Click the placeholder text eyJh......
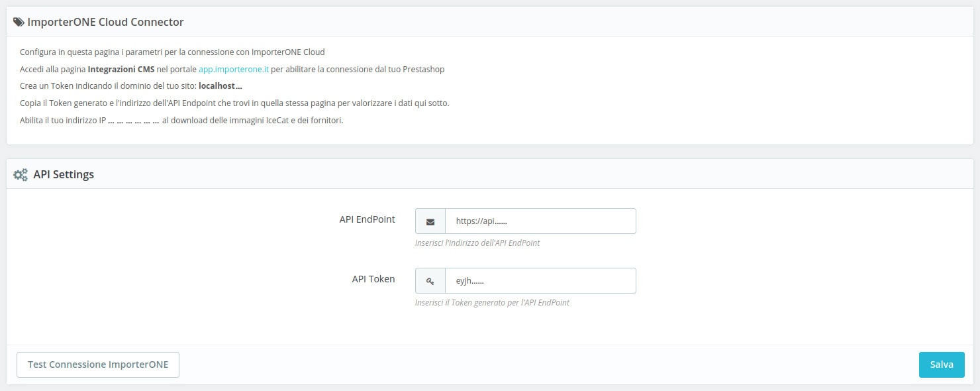 (471, 280)
